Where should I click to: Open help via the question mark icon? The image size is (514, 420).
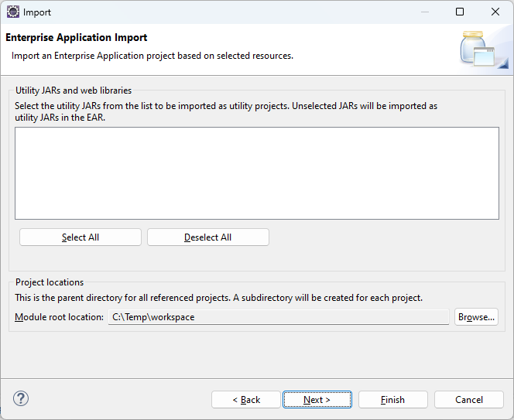(x=21, y=399)
